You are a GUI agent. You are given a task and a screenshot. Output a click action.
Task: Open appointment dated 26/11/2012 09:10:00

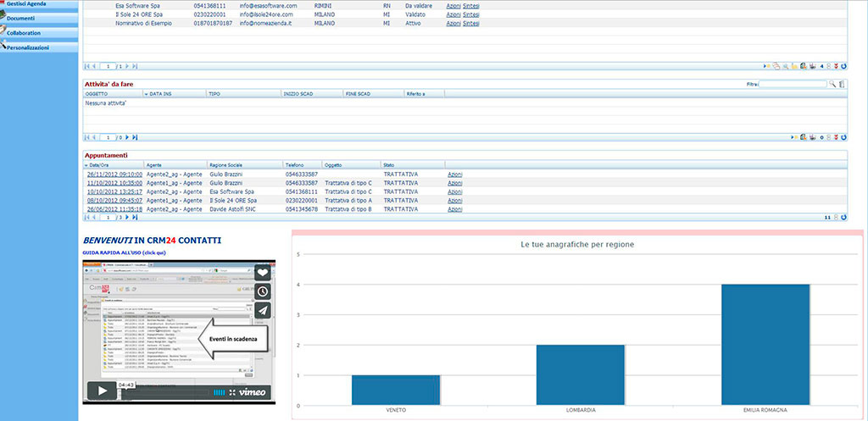(x=114, y=174)
